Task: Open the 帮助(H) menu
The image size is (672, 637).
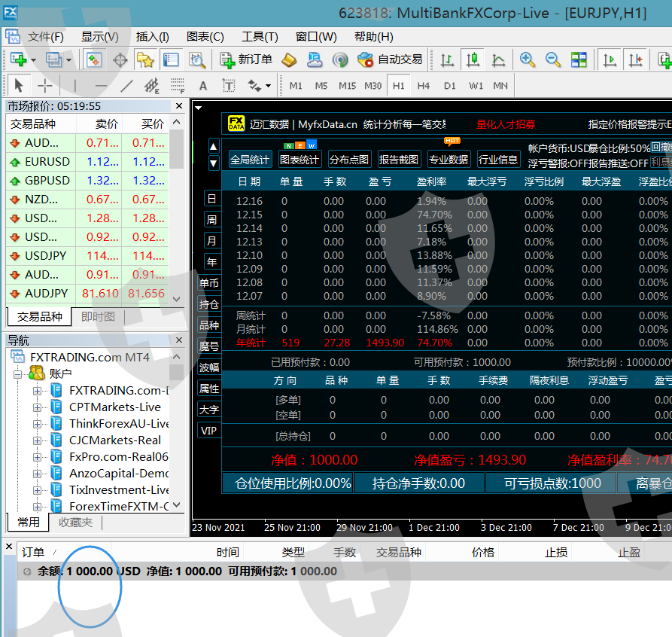Action: click(x=374, y=37)
